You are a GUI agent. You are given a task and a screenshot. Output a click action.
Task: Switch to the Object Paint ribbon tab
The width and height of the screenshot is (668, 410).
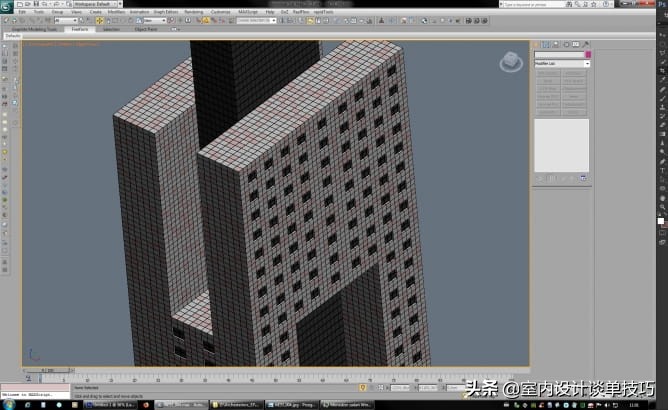146,29
